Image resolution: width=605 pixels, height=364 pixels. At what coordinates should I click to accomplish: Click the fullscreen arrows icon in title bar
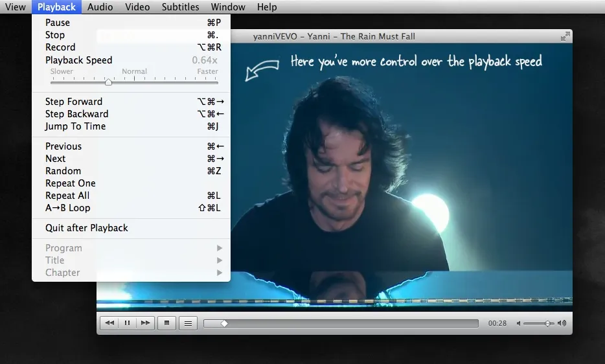pyautogui.click(x=565, y=36)
